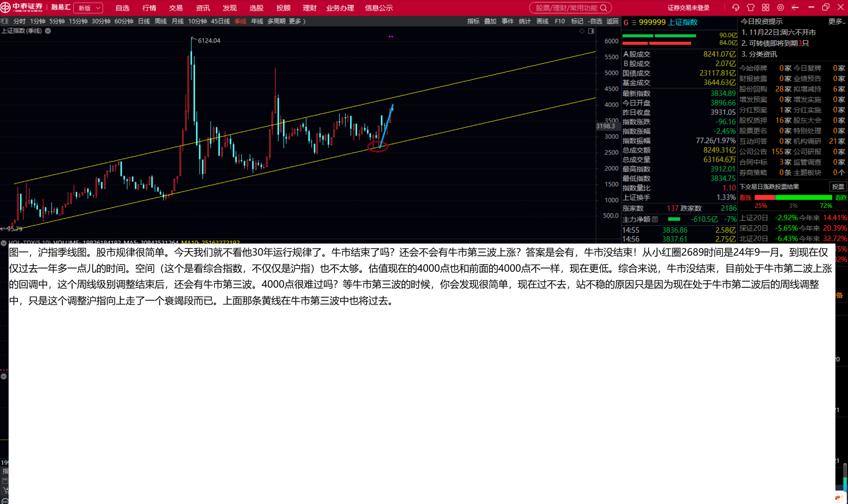Screen dimensions: 848x504
Task: Switch to 日线 period tab
Action: (144, 21)
